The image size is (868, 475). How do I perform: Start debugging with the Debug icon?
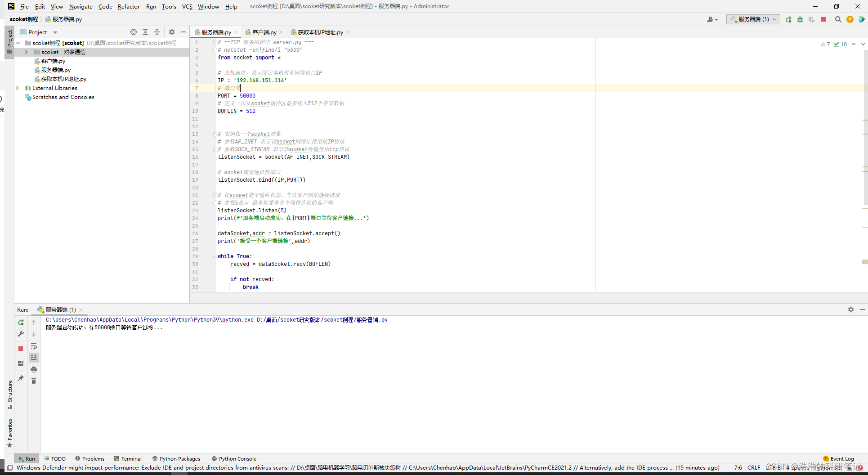[x=800, y=19]
